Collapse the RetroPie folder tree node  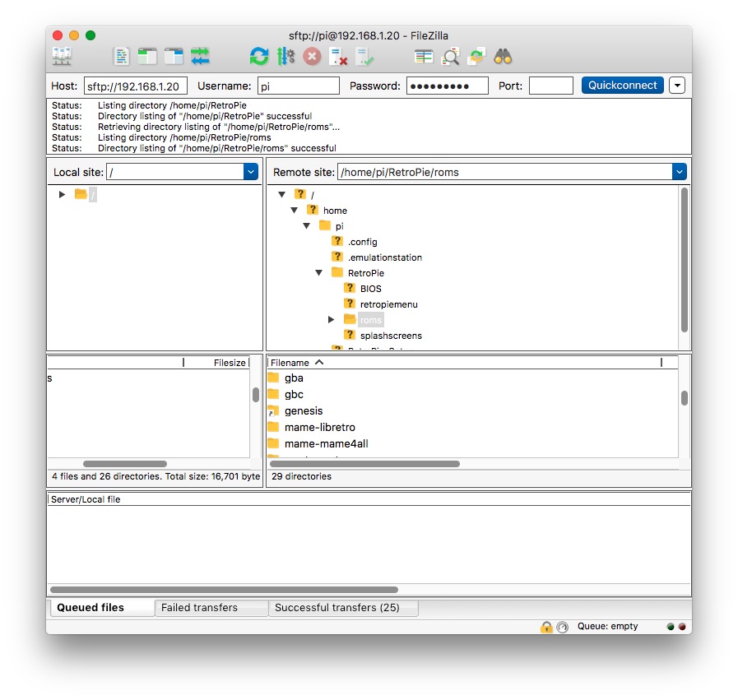coord(318,273)
